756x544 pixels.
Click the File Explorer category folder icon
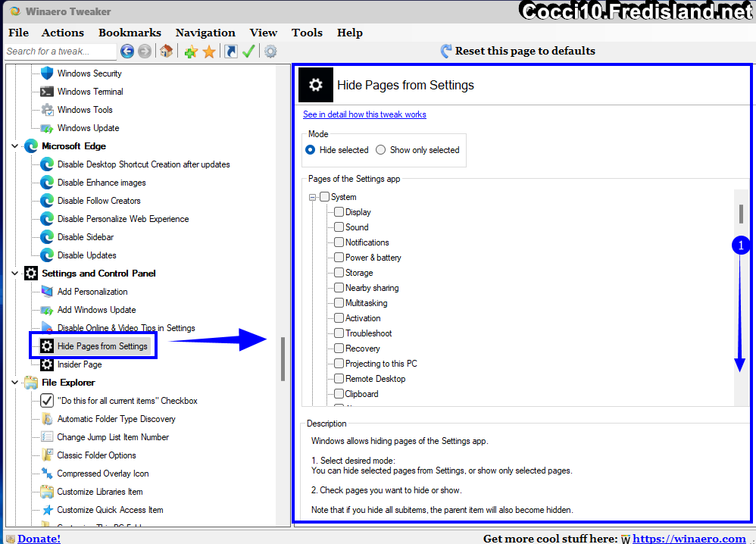(31, 383)
